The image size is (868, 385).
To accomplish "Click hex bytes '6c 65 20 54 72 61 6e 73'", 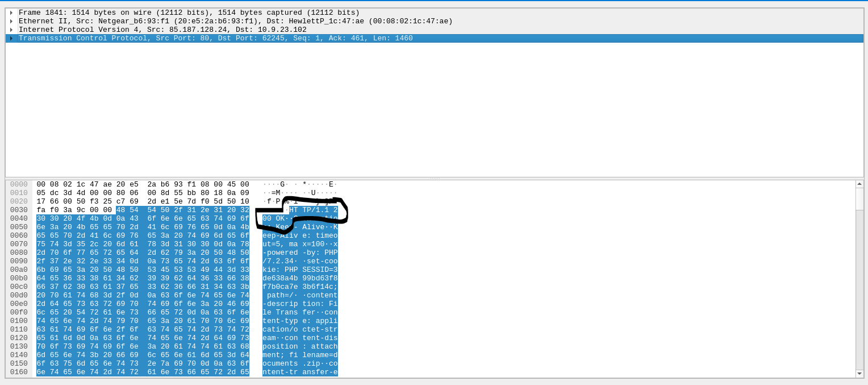I will click(87, 312).
